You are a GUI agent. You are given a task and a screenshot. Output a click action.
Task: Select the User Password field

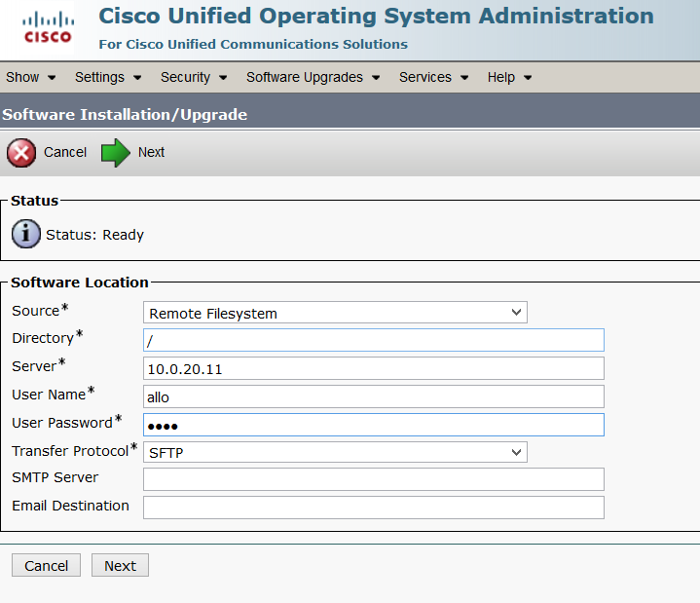373,425
